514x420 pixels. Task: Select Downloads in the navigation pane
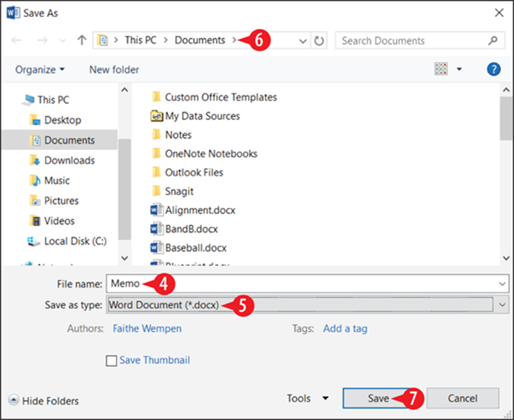coord(62,160)
